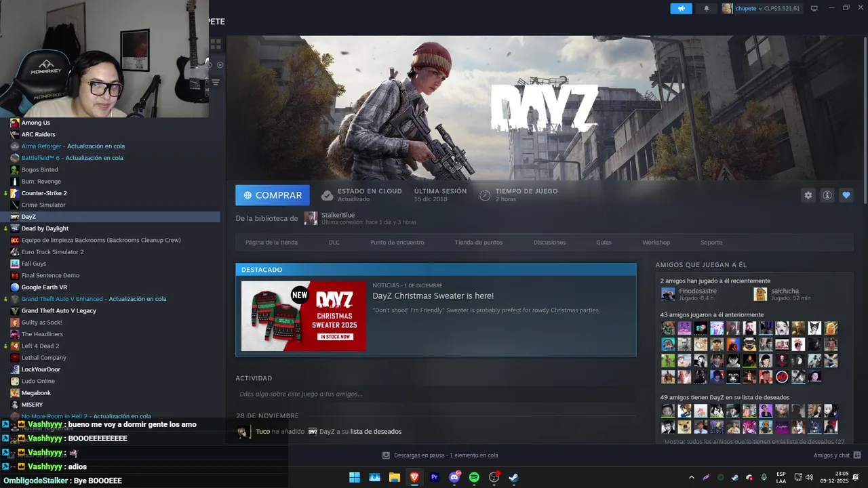Select Dead by Daylight in library
Screen dimensions: 868x488
(45, 228)
